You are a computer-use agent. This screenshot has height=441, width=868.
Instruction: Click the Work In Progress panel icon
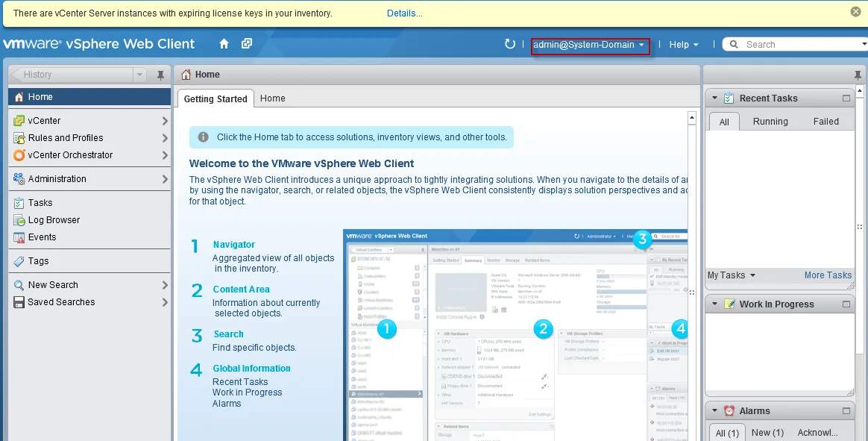pyautogui.click(x=729, y=304)
